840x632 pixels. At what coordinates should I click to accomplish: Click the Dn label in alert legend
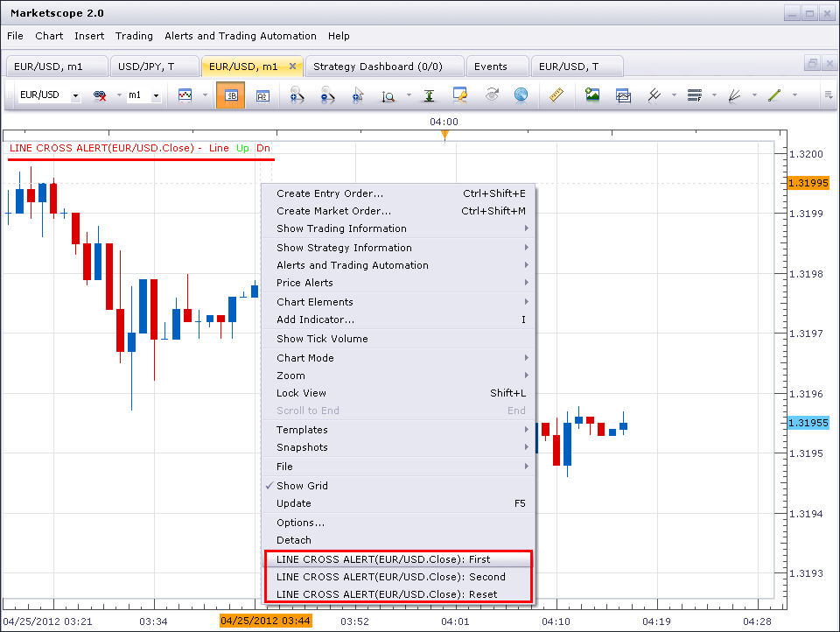point(263,148)
